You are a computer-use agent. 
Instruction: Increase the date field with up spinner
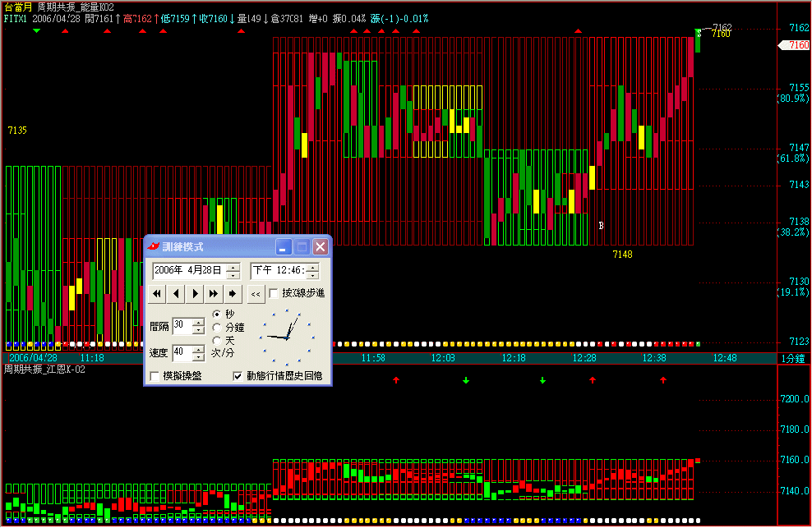coord(233,266)
